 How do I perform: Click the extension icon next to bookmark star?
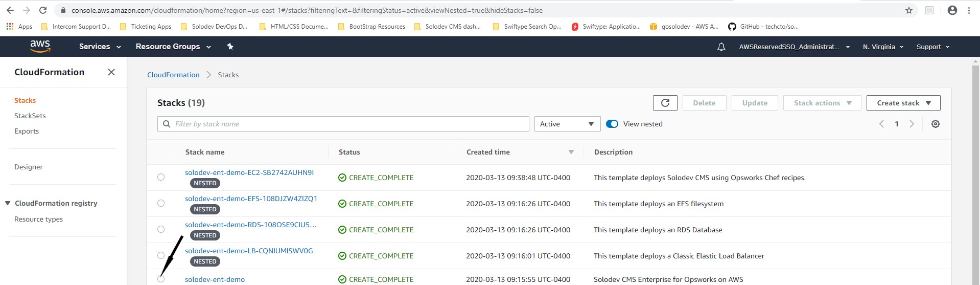929,10
